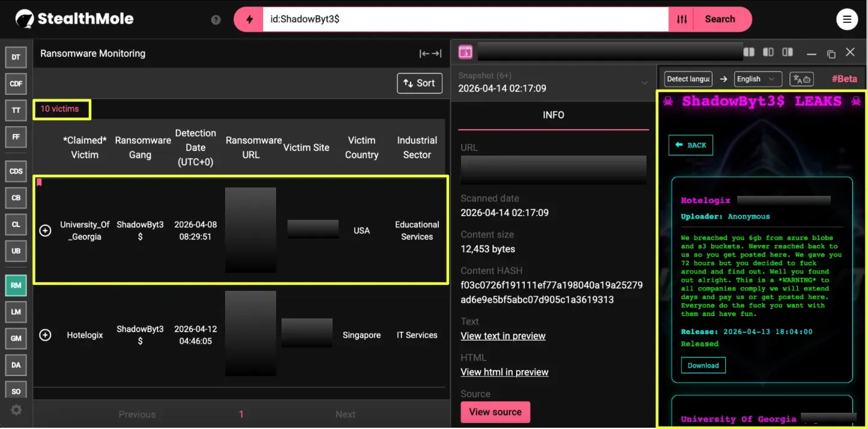Click the panel width expand arrows icon
868x429 pixels.
(x=430, y=53)
